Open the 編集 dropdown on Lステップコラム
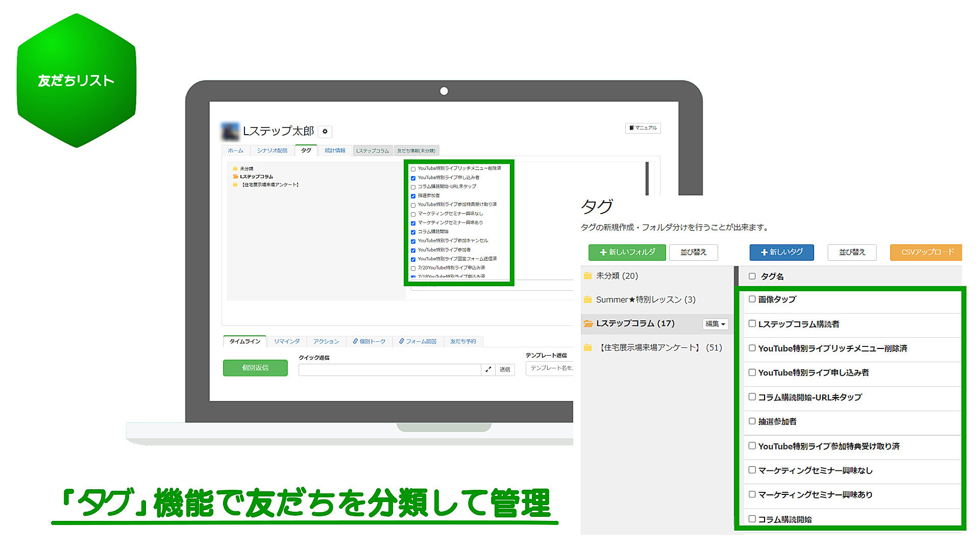Screen dimensions: 980x551 (x=715, y=324)
